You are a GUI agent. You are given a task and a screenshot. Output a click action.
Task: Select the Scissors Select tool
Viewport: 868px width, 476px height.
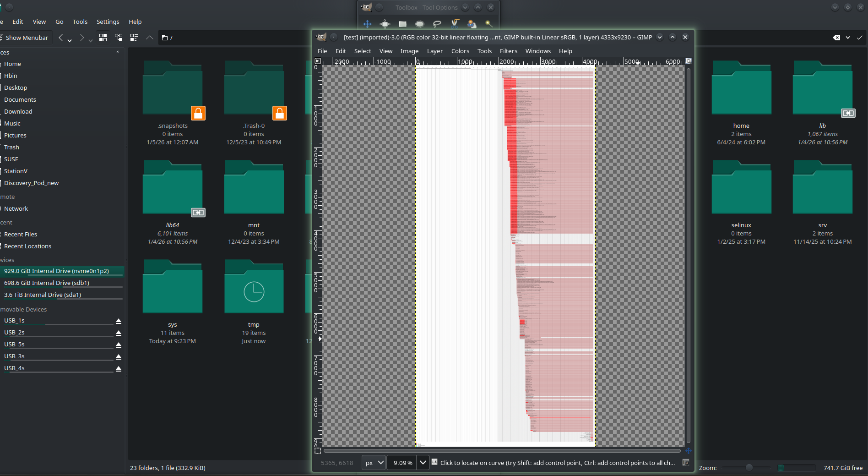455,24
